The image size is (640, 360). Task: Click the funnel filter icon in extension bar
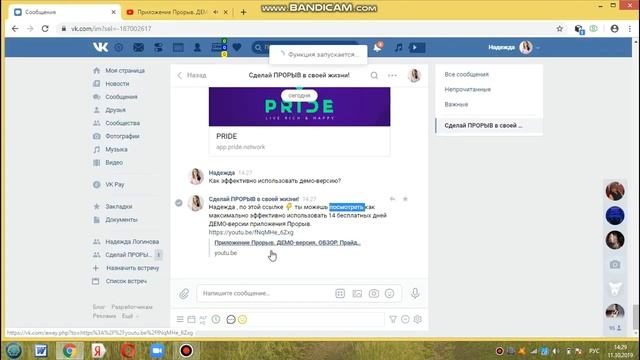393,319
